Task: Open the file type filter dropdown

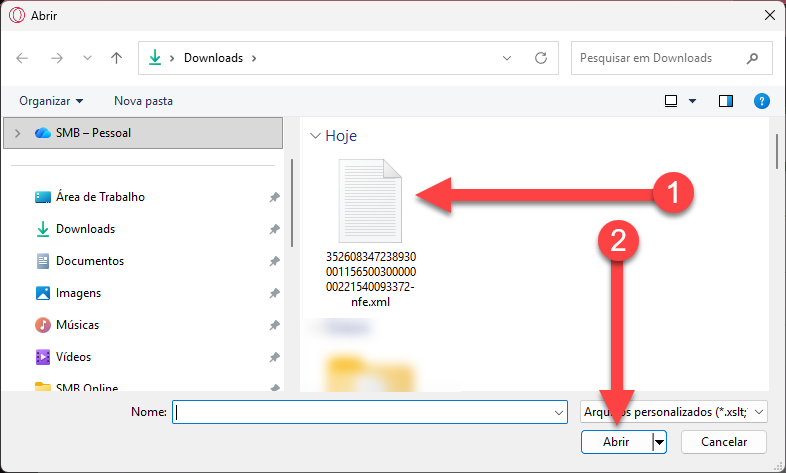Action: point(674,412)
